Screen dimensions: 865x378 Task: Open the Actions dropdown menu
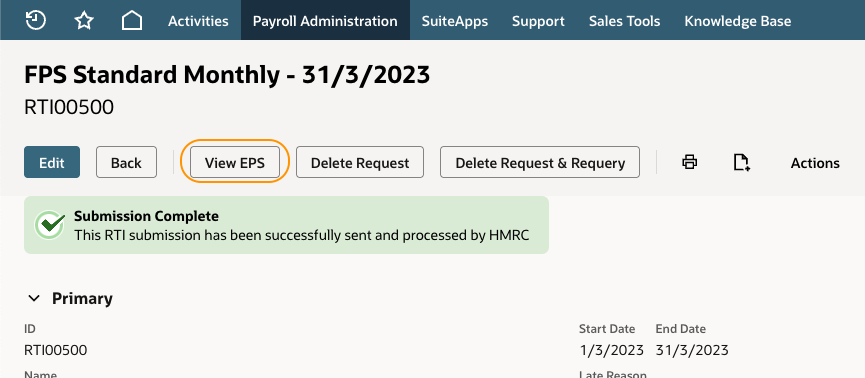tap(815, 163)
